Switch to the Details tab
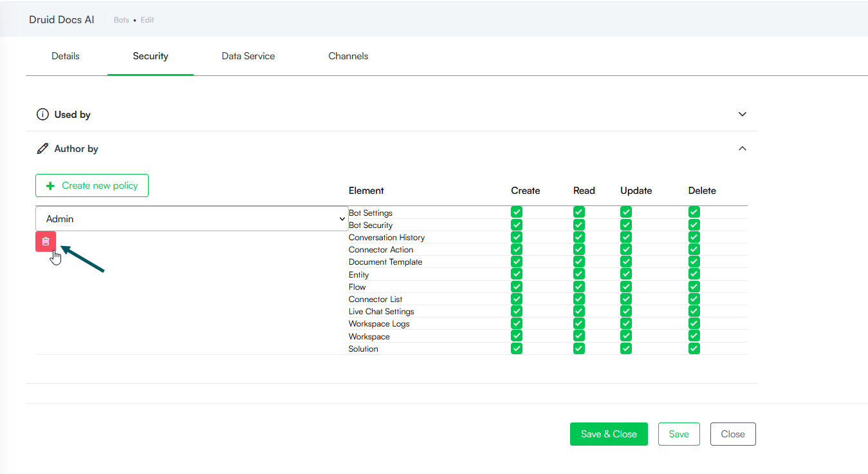The height and width of the screenshot is (474, 868). pos(66,56)
